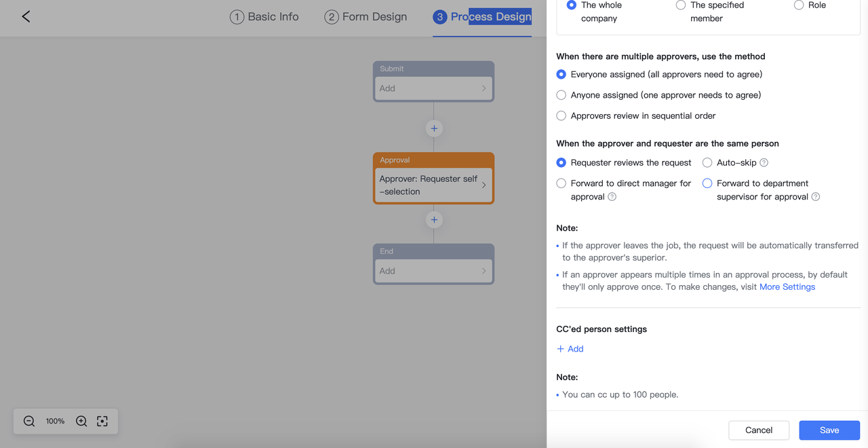
Task: Choose the Auto-skip option
Action: coord(707,163)
